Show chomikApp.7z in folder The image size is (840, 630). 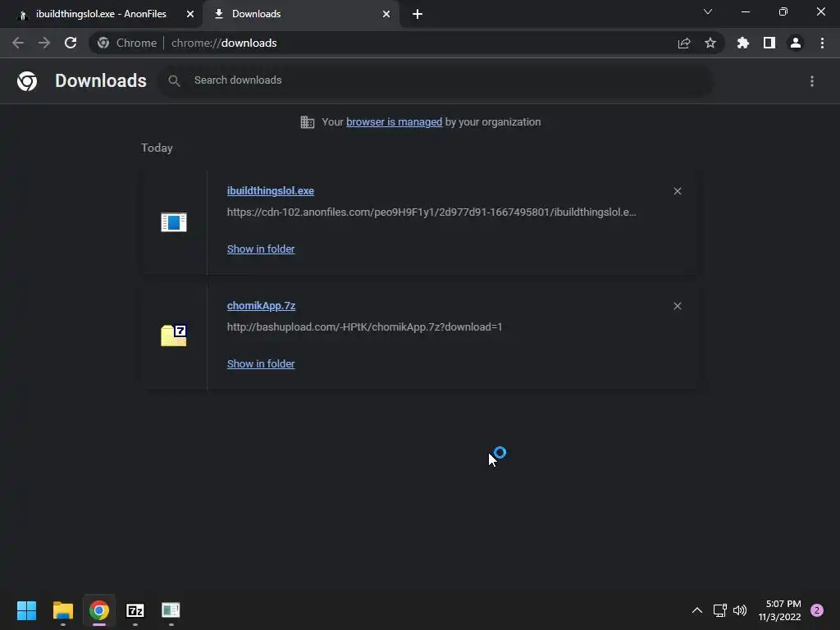click(261, 363)
